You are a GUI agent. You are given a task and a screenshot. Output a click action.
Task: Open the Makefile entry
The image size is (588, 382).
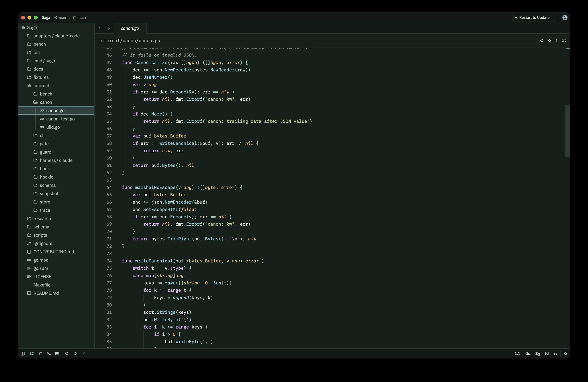point(56,285)
